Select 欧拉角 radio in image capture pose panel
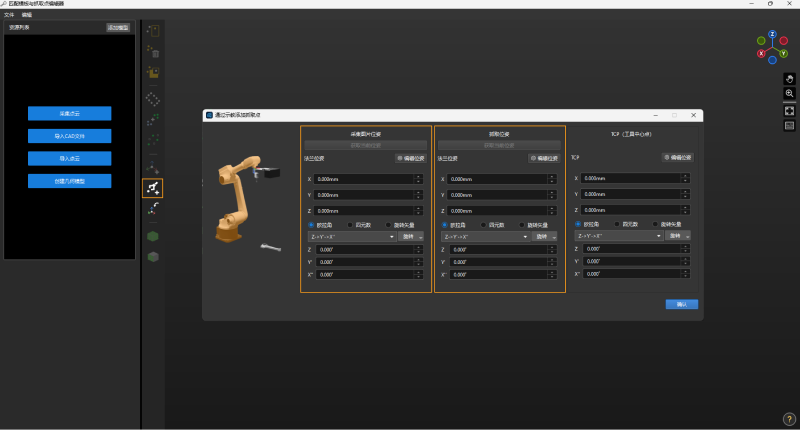 (311, 225)
